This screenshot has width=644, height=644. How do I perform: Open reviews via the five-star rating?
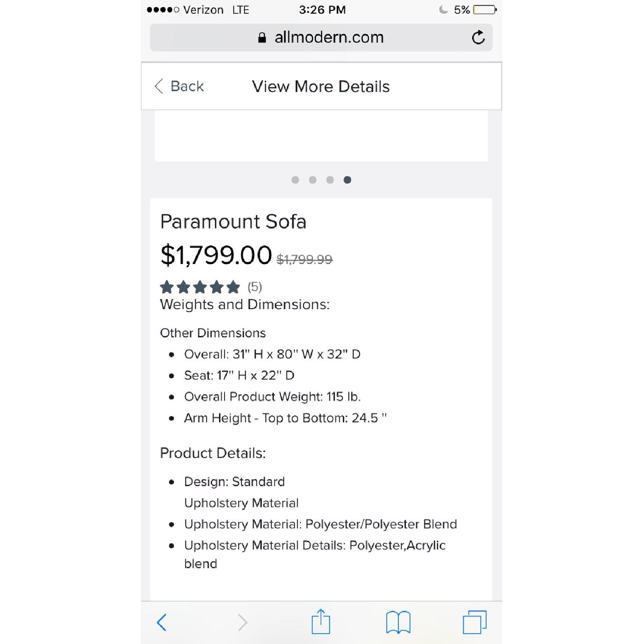(x=200, y=287)
